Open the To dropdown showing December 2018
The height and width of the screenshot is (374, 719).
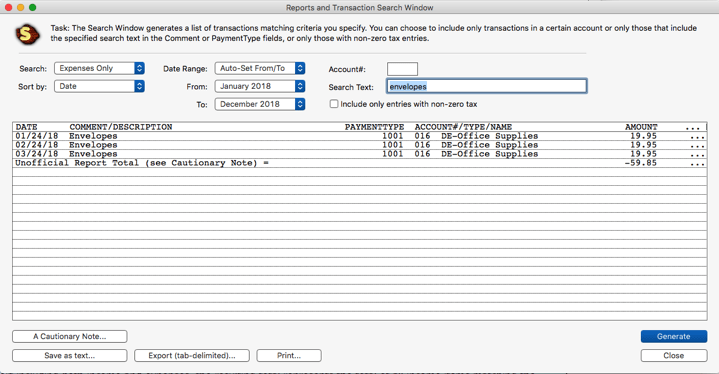[260, 104]
